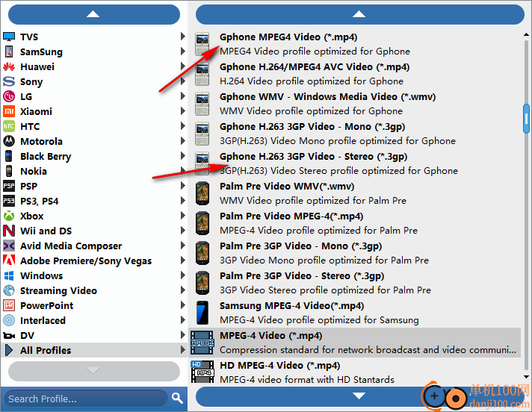
Task: Click the Huawei logo icon
Action: 9,66
